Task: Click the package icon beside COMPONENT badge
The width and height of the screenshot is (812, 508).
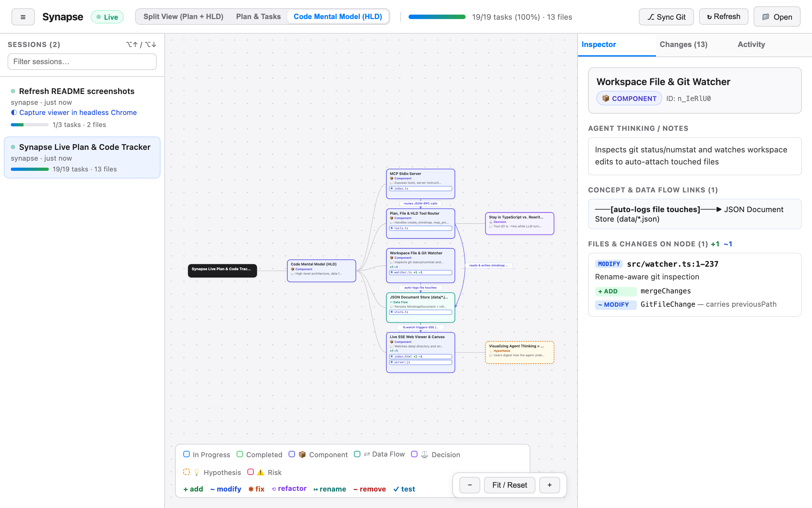Action: pos(605,98)
